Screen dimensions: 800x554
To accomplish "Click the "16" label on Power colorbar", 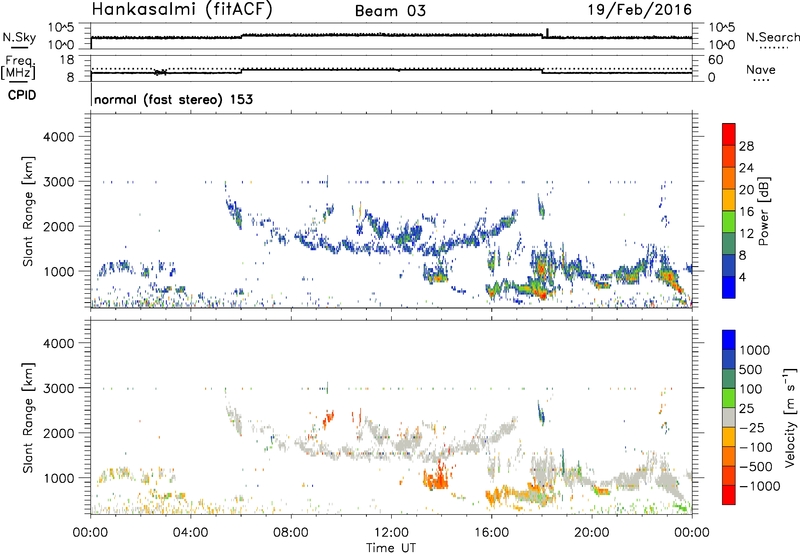I will [746, 212].
